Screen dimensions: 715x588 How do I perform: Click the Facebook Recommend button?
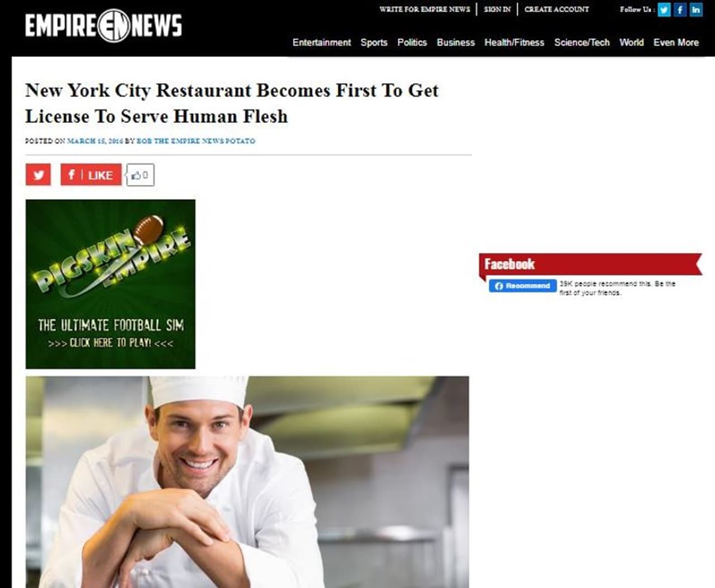[x=523, y=286]
